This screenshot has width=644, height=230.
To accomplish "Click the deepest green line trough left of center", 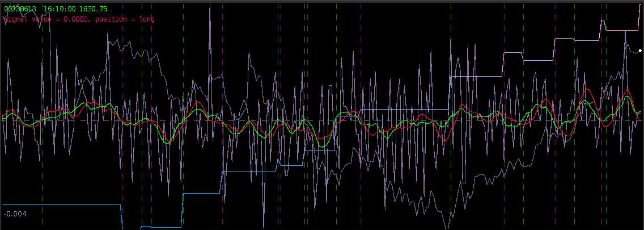I will click(x=168, y=144).
